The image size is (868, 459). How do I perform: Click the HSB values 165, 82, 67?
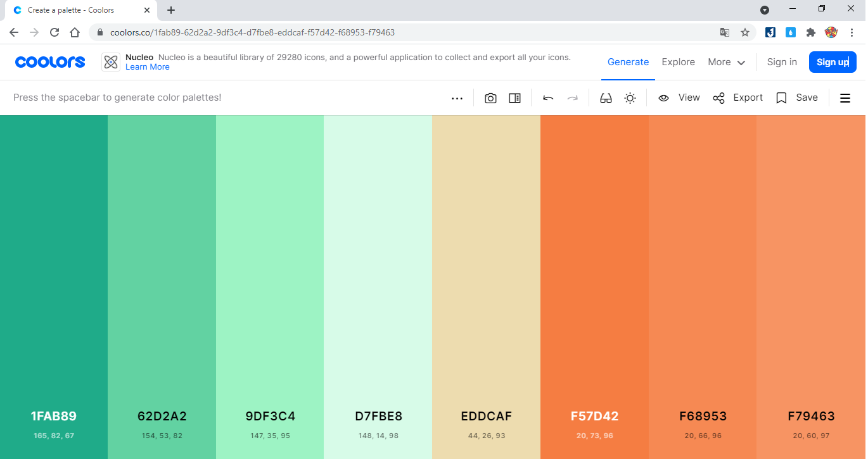pyautogui.click(x=54, y=436)
